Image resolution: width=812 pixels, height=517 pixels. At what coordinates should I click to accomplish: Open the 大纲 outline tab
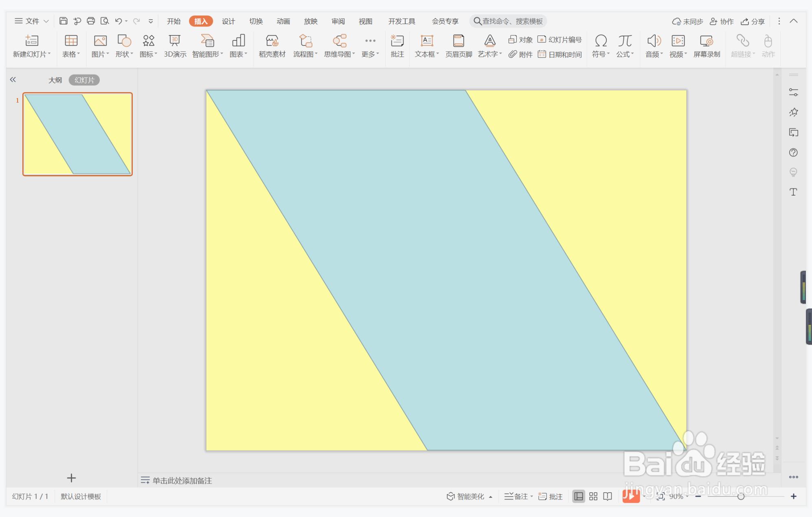point(55,80)
